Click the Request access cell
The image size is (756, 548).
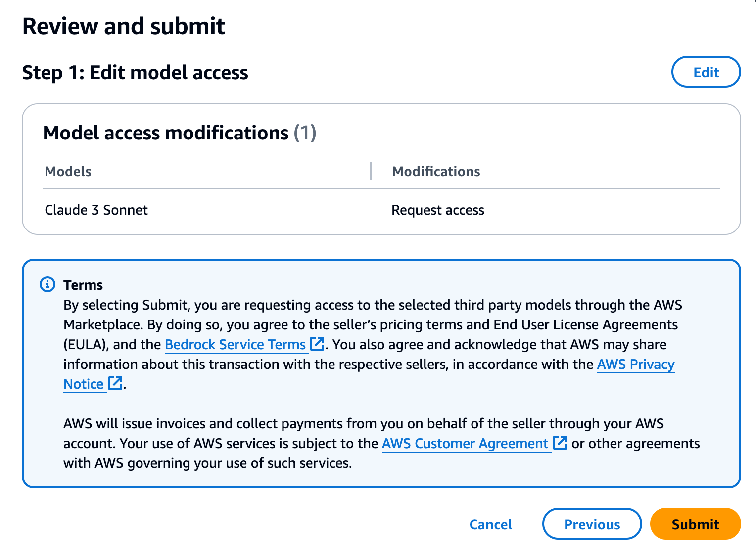[x=438, y=210]
